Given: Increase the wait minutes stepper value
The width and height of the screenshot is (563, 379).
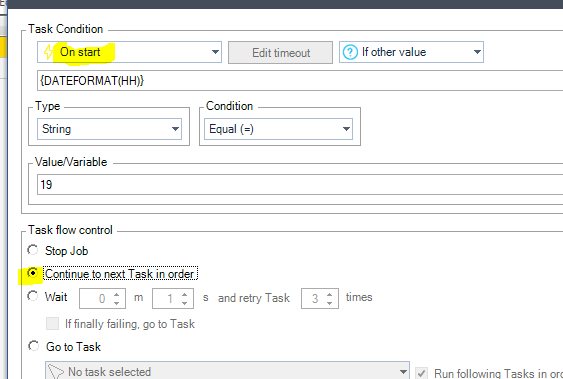Looking at the screenshot, I should [x=116, y=295].
